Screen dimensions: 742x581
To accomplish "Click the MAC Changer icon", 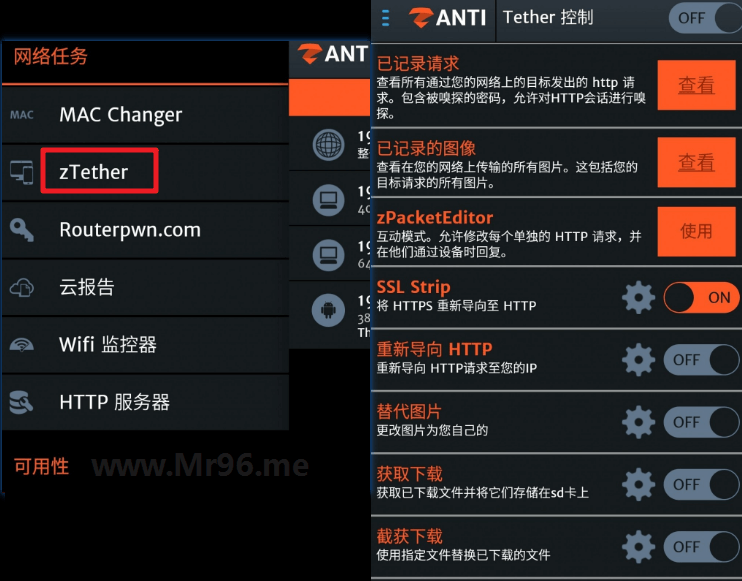I will 22,115.
